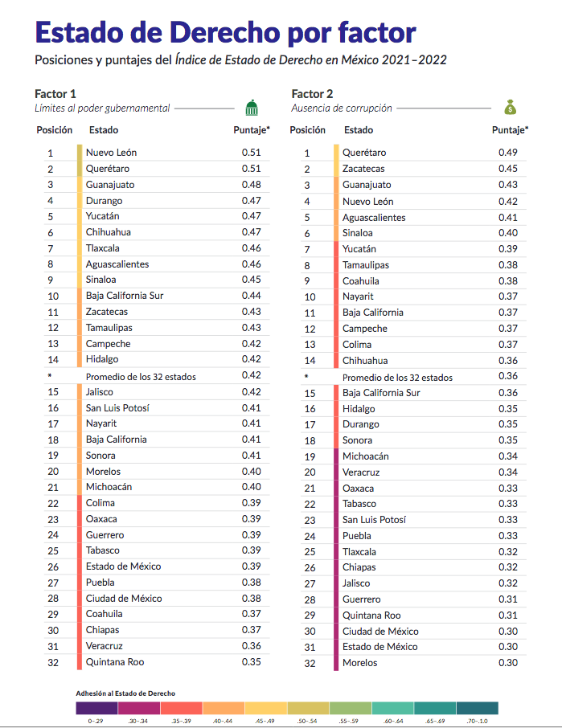Click "Promedio de los 32 estados" under Factor 1
Image resolution: width=562 pixels, height=728 pixels.
(141, 376)
